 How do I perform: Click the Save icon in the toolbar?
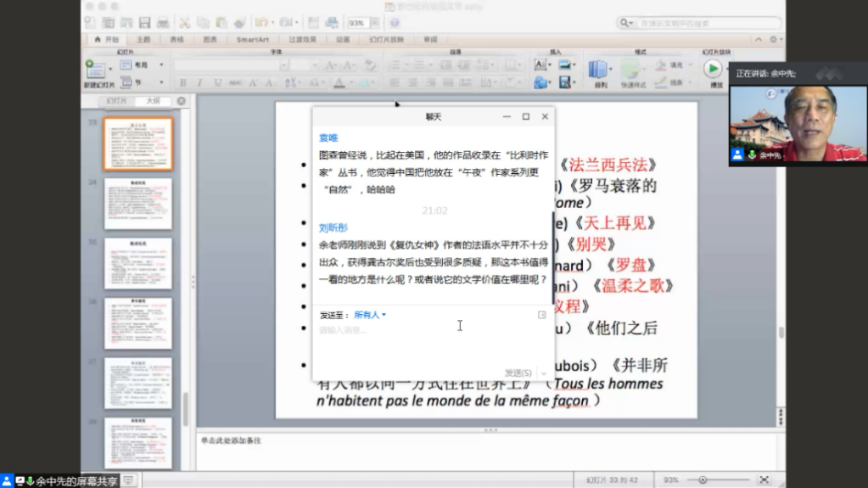point(144,23)
